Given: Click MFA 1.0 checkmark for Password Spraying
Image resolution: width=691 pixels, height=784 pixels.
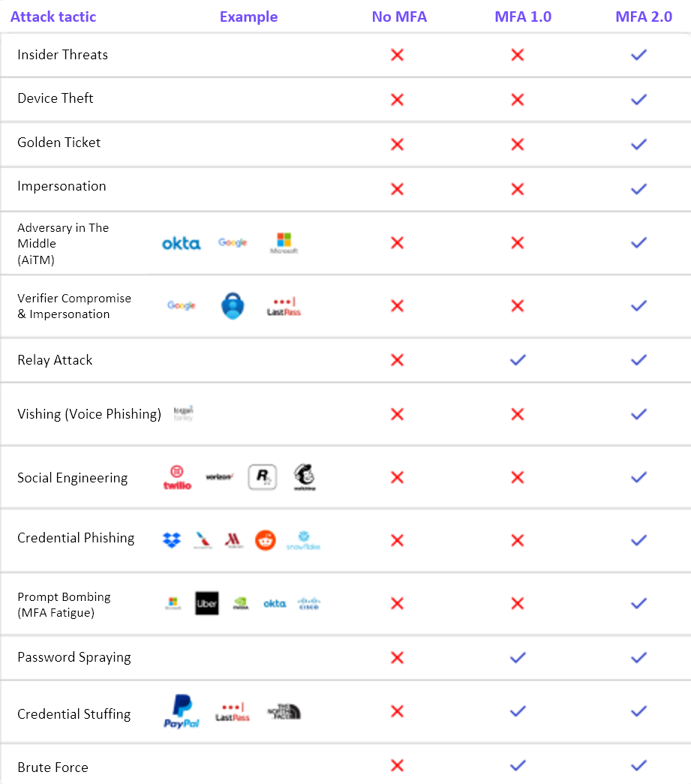Looking at the screenshot, I should tap(518, 657).
